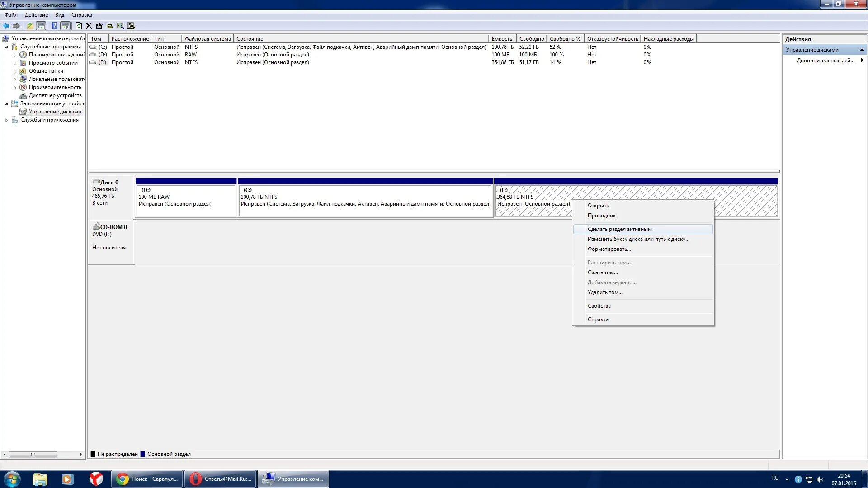This screenshot has width=868, height=488.
Task: Toggle the console tree pane button
Action: [x=41, y=26]
